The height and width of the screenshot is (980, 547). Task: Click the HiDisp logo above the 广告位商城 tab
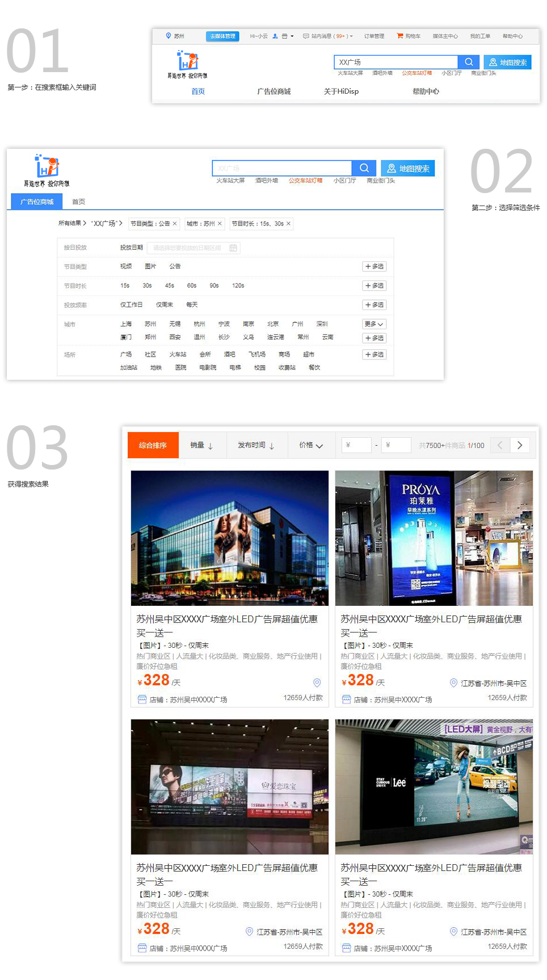pyautogui.click(x=47, y=170)
